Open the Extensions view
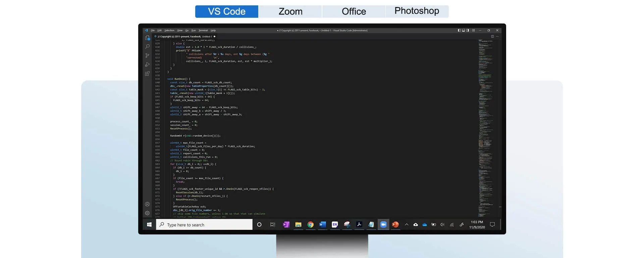Image resolution: width=644 pixels, height=258 pixels. (x=147, y=73)
